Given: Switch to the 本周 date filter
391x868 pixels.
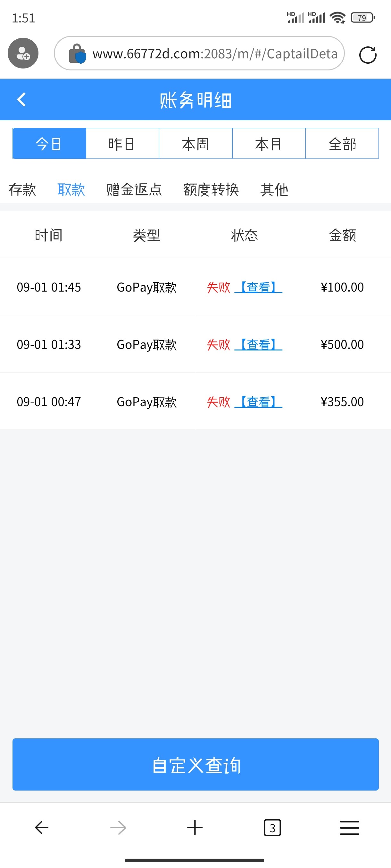Looking at the screenshot, I should pyautogui.click(x=195, y=143).
